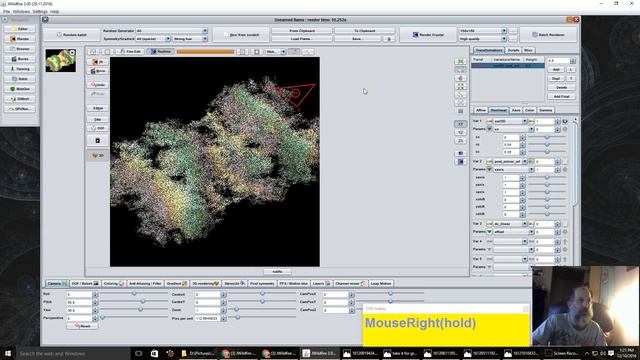Click the To Clipboard button

pyautogui.click(x=364, y=31)
